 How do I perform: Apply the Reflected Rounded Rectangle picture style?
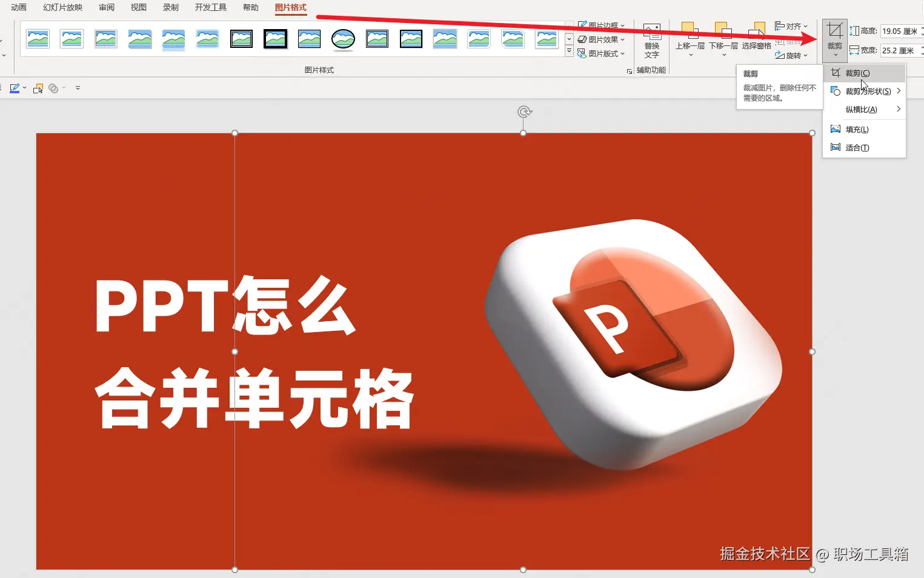pyautogui.click(x=173, y=39)
